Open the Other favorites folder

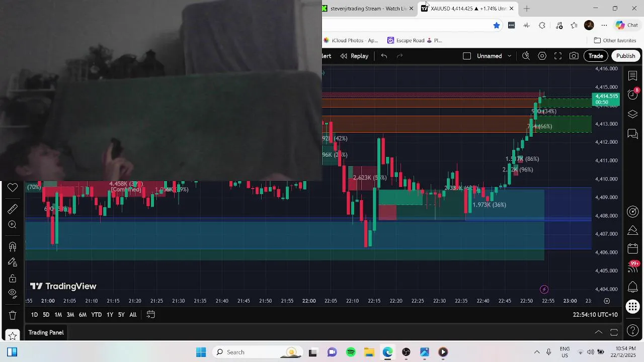pyautogui.click(x=615, y=40)
